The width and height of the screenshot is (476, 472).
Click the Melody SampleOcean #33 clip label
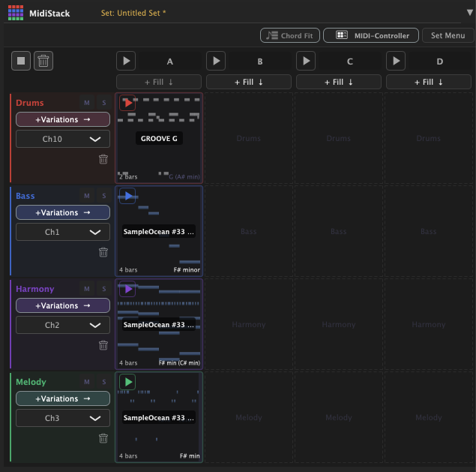click(158, 418)
